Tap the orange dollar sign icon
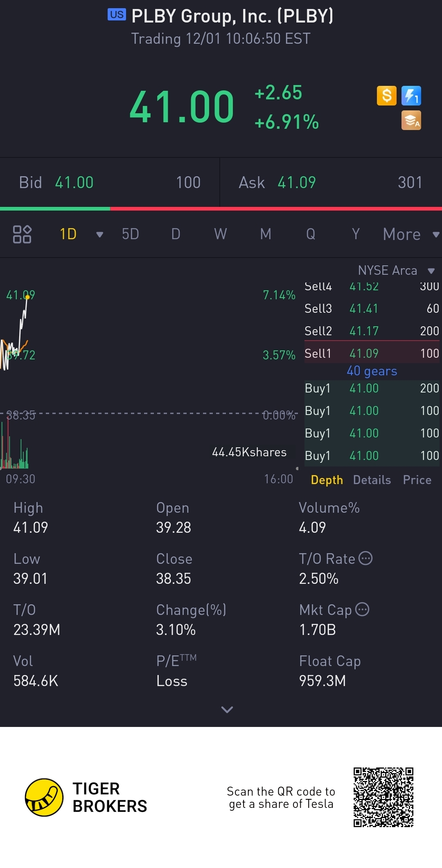This screenshot has height=868, width=442. (386, 96)
